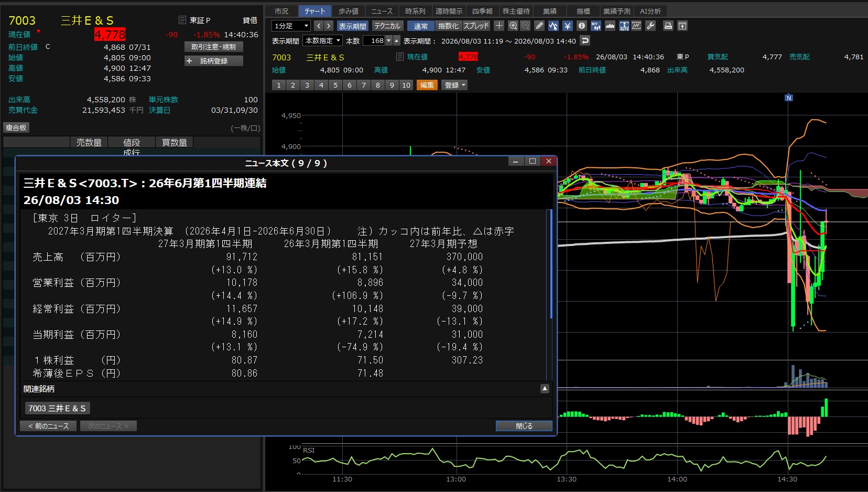Click the orange 編集 button
868x492 pixels.
click(427, 85)
